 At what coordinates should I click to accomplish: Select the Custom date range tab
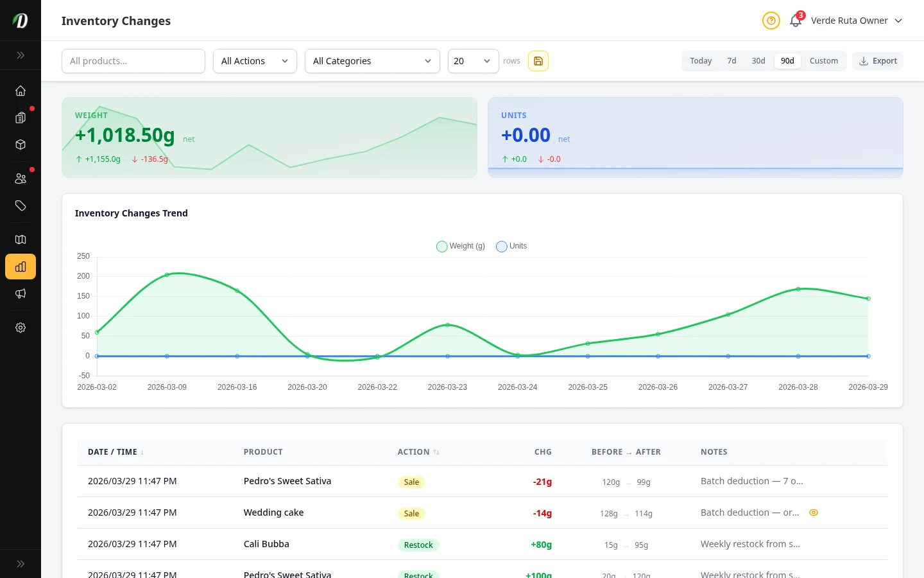pyautogui.click(x=824, y=61)
